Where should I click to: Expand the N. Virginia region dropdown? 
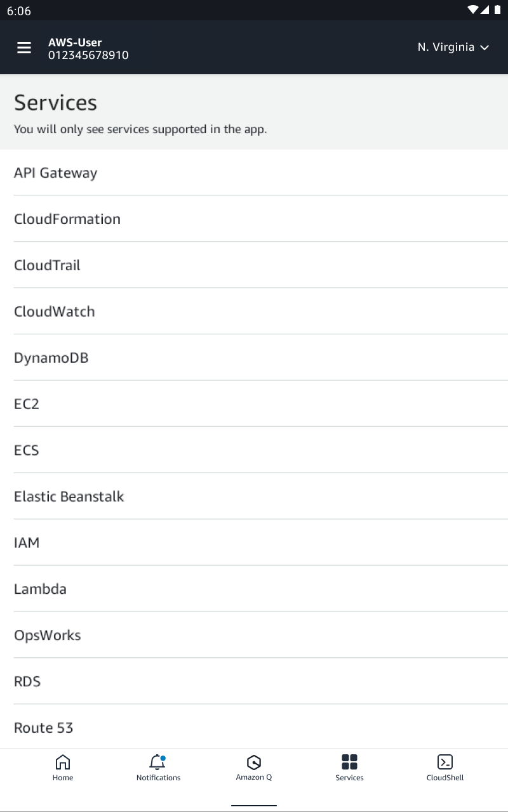point(453,48)
